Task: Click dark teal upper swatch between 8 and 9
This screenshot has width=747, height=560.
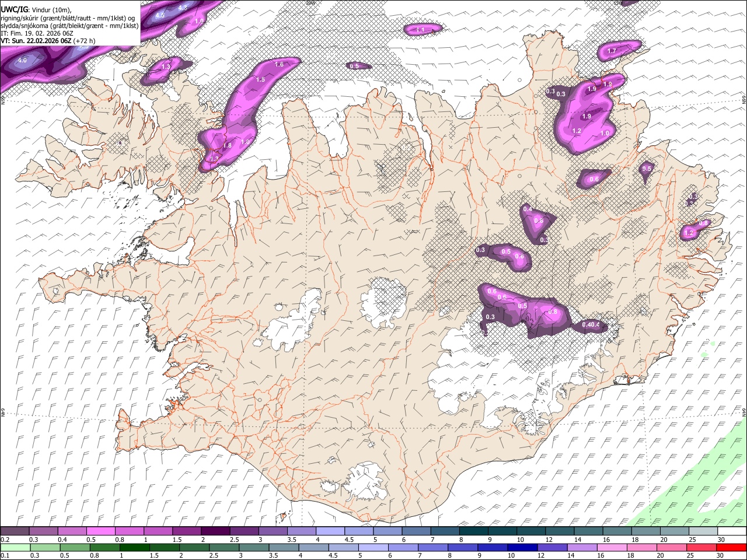Action: [x=474, y=531]
